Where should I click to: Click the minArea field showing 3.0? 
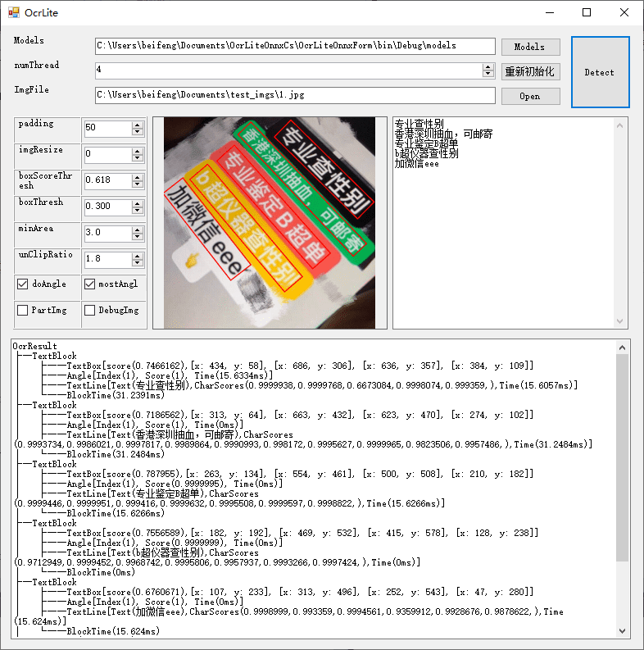coord(108,233)
